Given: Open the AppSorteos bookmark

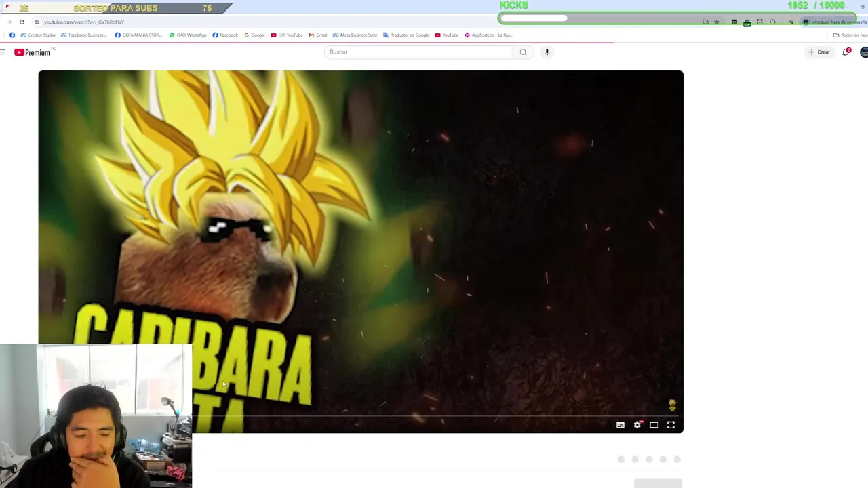Looking at the screenshot, I should (488, 35).
